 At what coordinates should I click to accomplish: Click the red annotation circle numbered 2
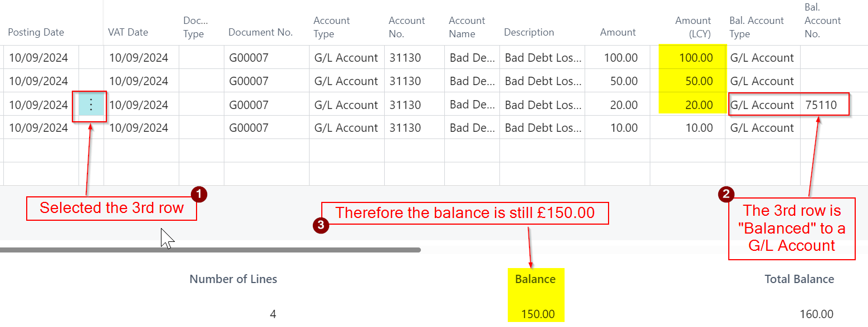[725, 194]
